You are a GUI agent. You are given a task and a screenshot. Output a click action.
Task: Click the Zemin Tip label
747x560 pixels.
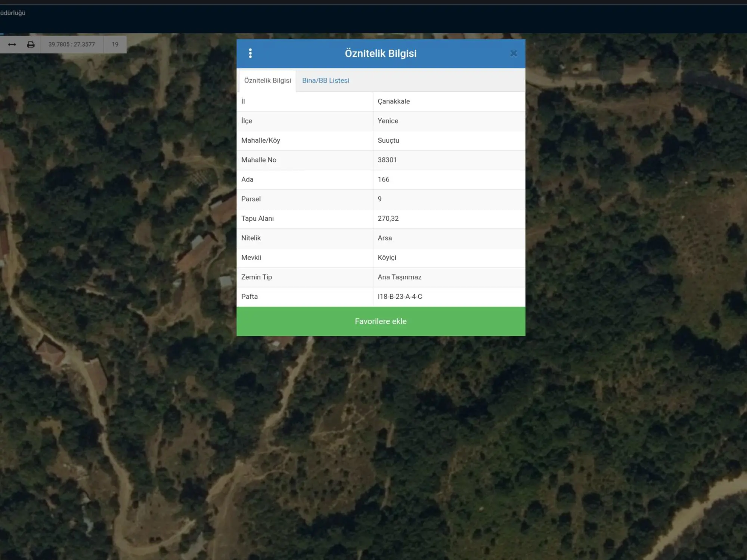coord(256,277)
